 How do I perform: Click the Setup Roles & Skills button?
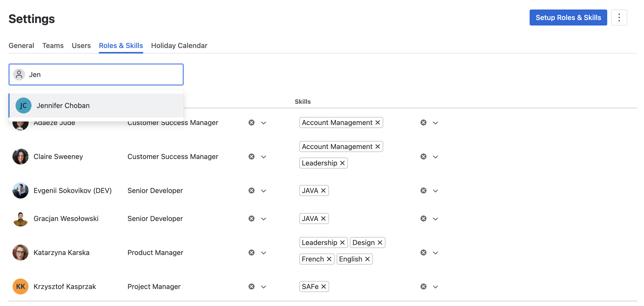[x=568, y=17]
